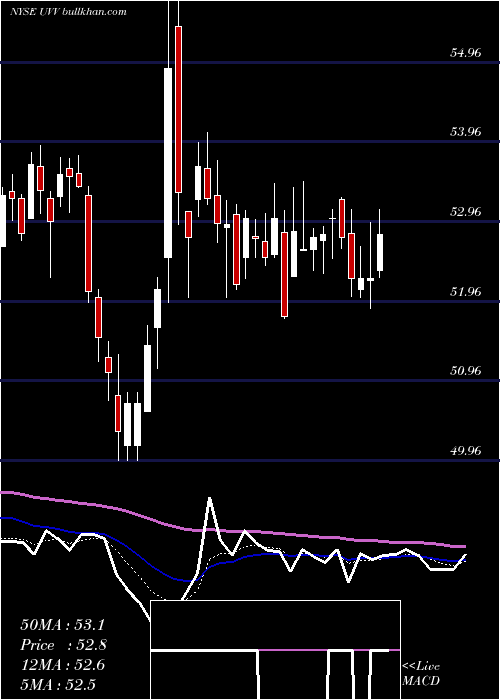
Task: Click the 12MA : 52.6 reading
Action: (x=62, y=665)
